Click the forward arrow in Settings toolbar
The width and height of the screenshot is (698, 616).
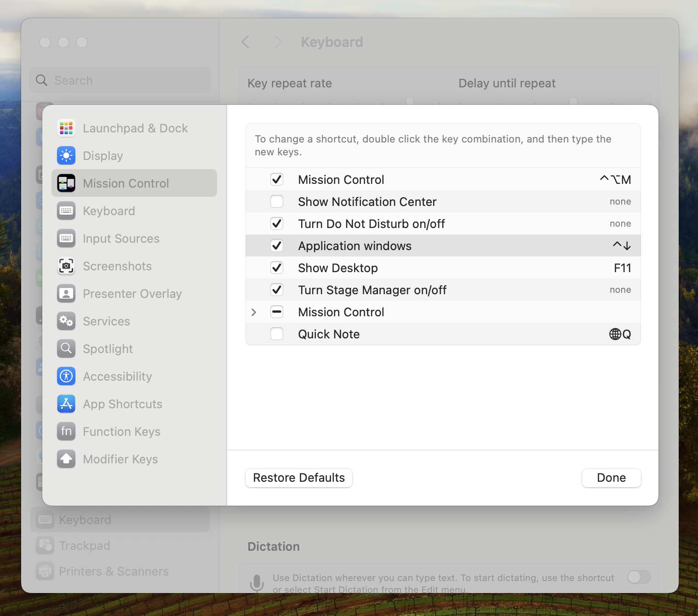(x=278, y=42)
